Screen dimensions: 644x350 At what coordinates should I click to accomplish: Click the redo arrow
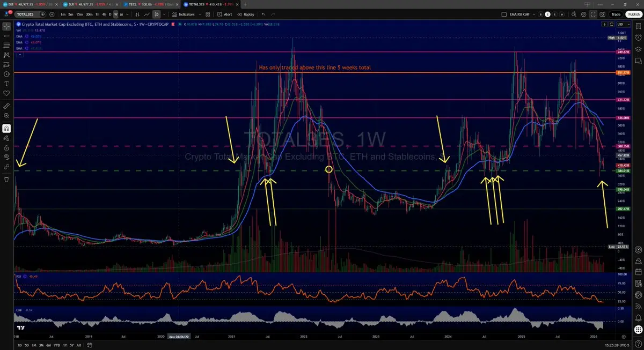click(x=273, y=14)
